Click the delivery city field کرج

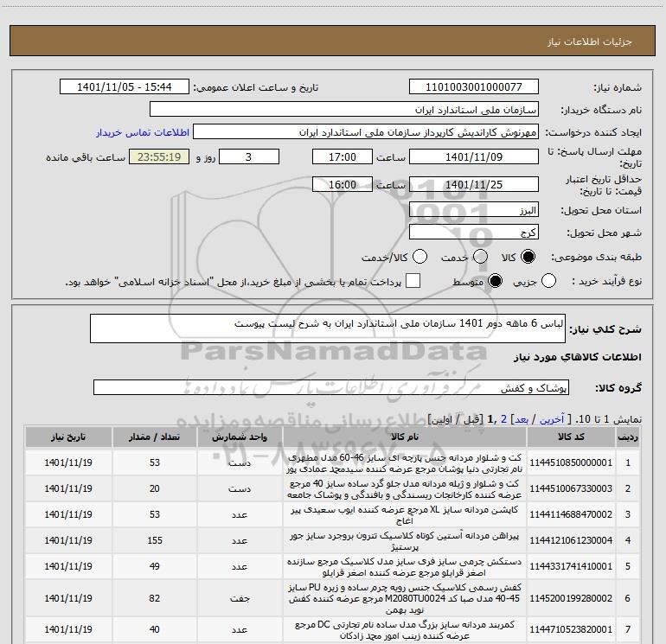(474, 233)
